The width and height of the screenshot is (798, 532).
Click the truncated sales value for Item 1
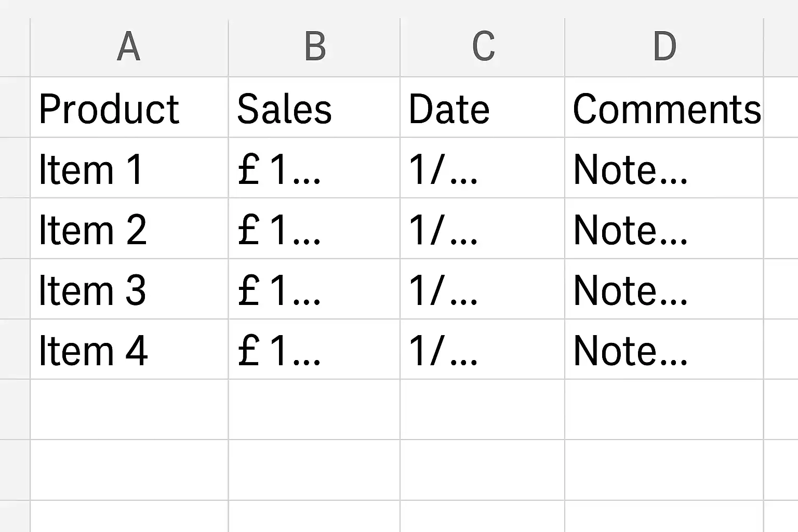(314, 168)
